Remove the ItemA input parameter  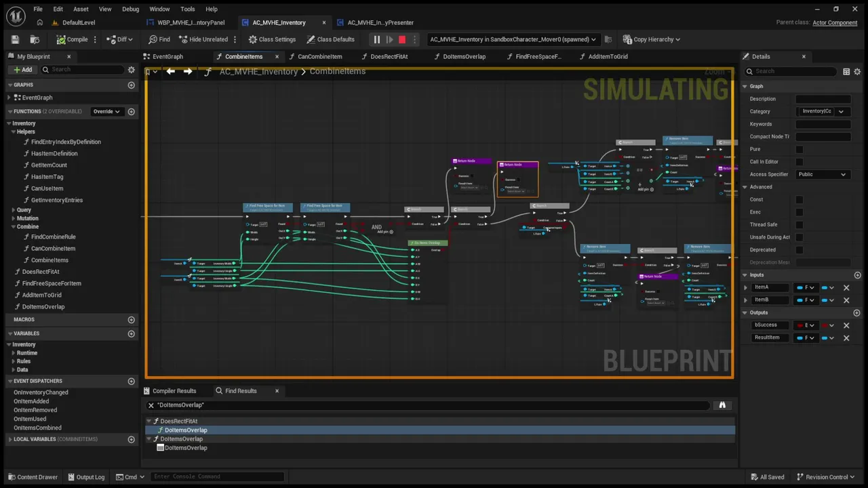tap(846, 287)
